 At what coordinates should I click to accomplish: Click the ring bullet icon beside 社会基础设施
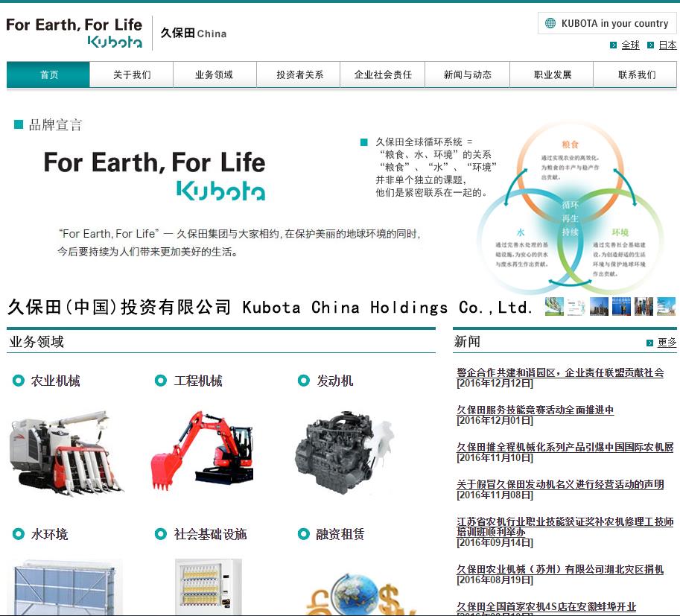(x=160, y=533)
